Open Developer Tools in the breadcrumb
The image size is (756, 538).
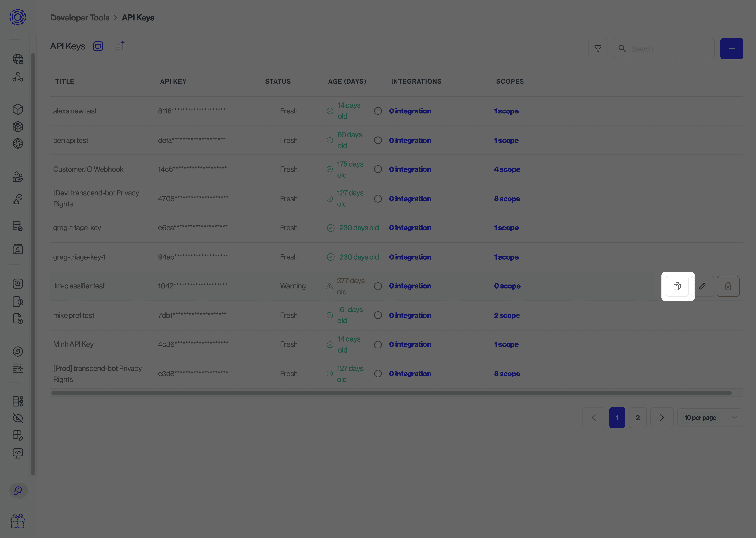80,18
